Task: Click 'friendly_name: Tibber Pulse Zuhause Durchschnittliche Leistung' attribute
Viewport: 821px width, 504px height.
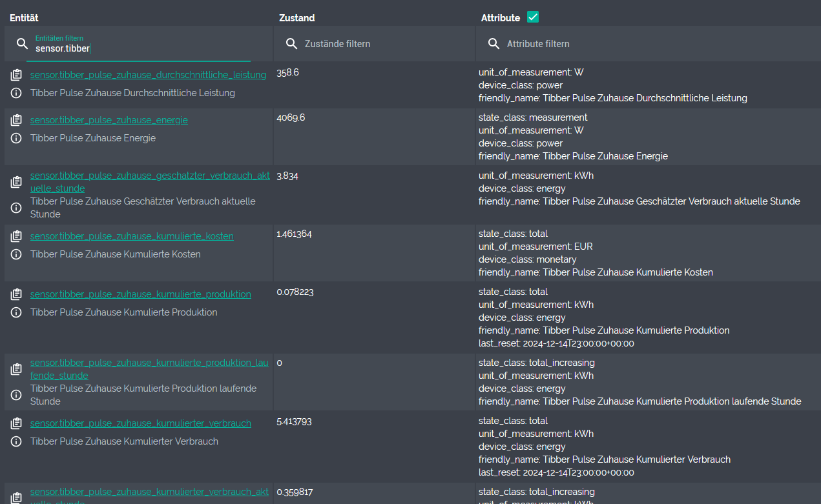Action: coord(613,98)
